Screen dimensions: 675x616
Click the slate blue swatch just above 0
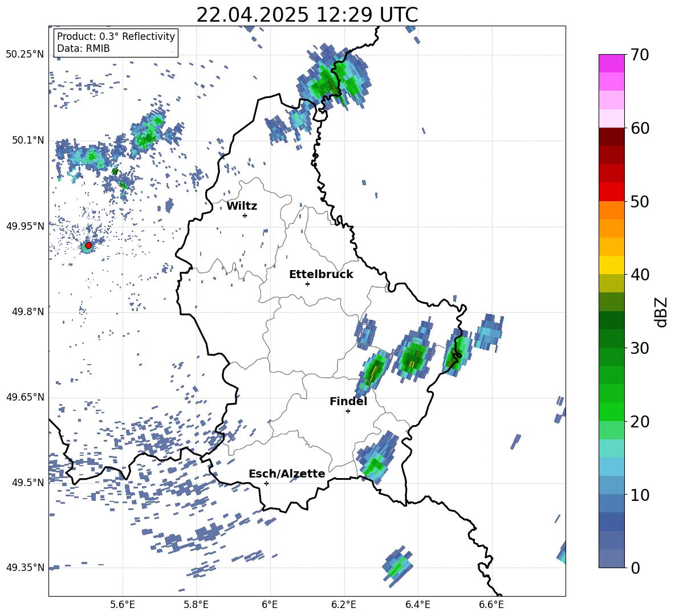[611, 558]
